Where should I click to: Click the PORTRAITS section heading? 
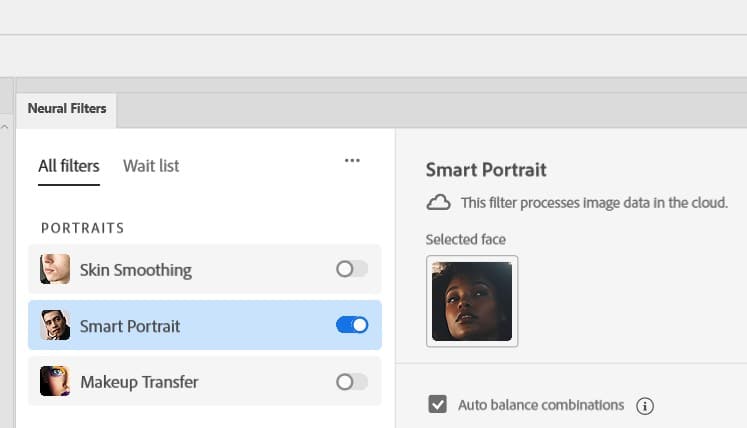(83, 228)
